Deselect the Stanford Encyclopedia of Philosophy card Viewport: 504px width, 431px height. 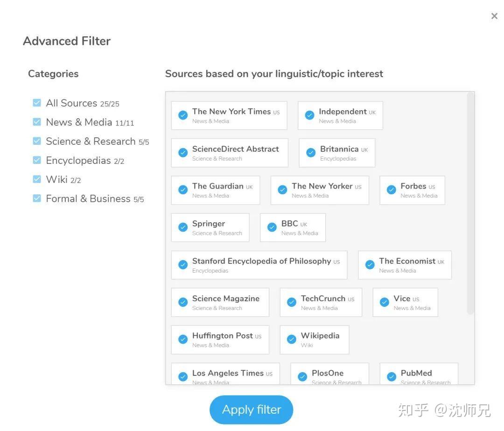coord(259,265)
